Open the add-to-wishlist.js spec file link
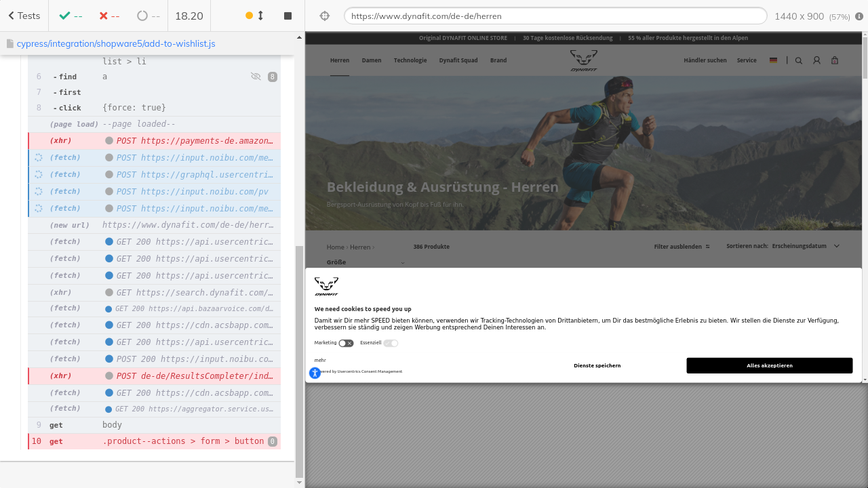Screen dimensions: 868x488 click(x=115, y=43)
